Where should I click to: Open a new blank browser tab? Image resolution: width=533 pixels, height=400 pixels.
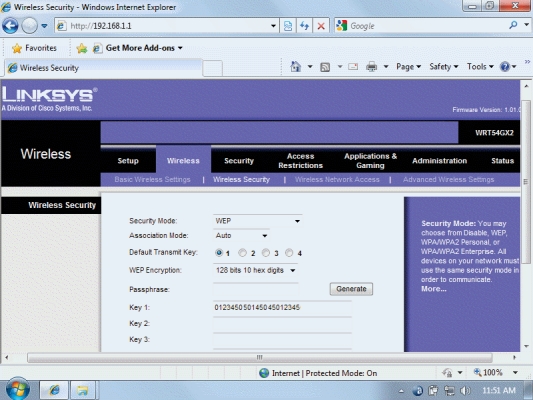(212, 68)
